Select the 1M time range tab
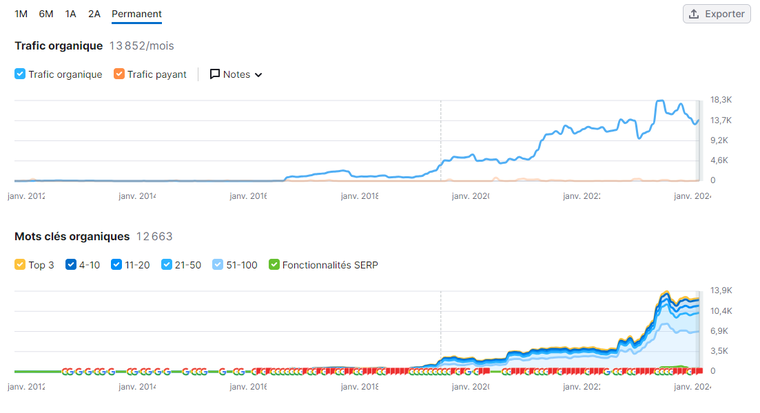The image size is (760, 413). point(21,14)
